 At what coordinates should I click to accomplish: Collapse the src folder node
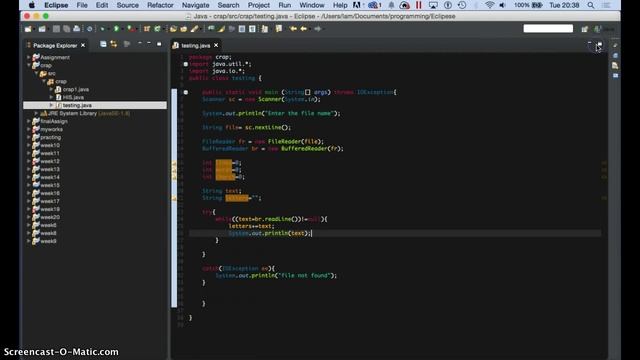pyautogui.click(x=36, y=73)
